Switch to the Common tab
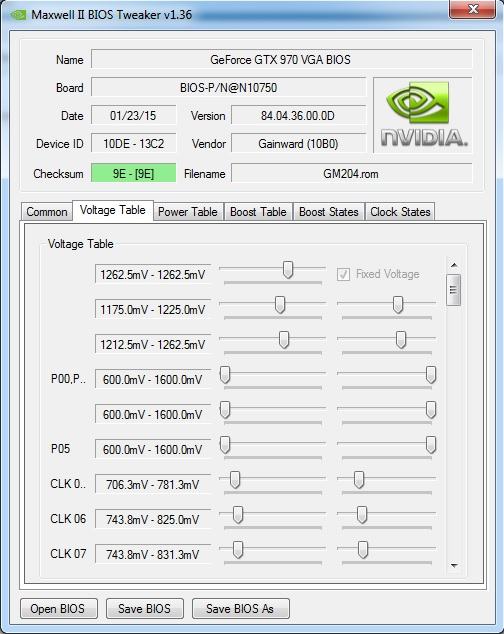Image resolution: width=504 pixels, height=634 pixels. click(47, 211)
